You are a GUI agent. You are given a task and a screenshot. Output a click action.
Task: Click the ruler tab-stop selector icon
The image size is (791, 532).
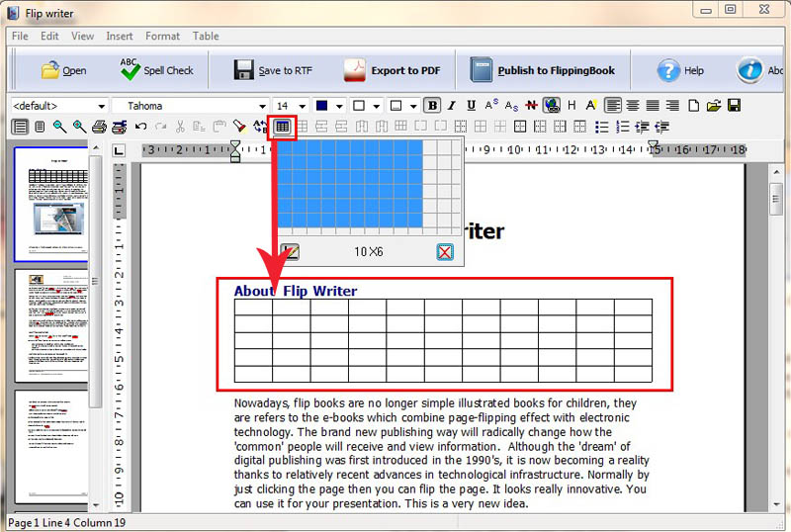[119, 150]
